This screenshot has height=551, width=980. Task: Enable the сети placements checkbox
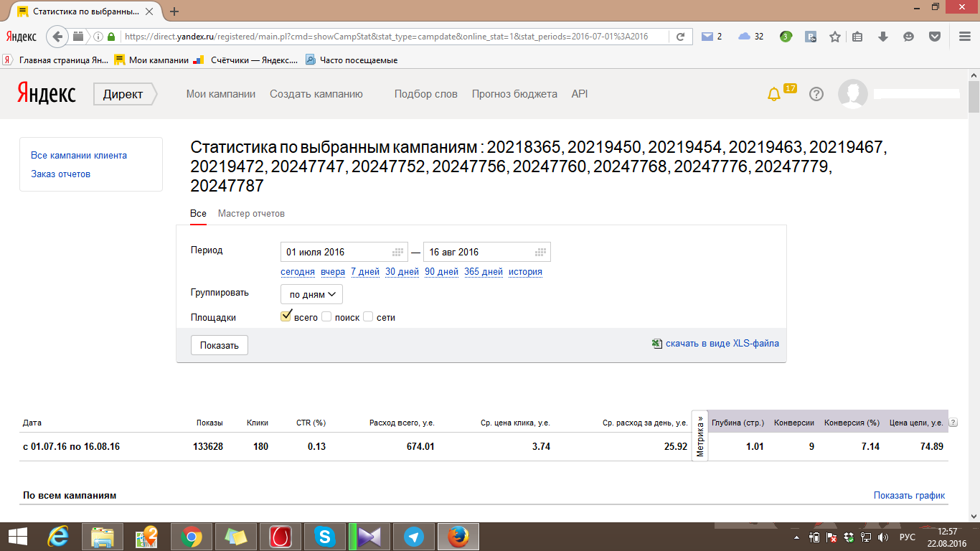pos(368,316)
